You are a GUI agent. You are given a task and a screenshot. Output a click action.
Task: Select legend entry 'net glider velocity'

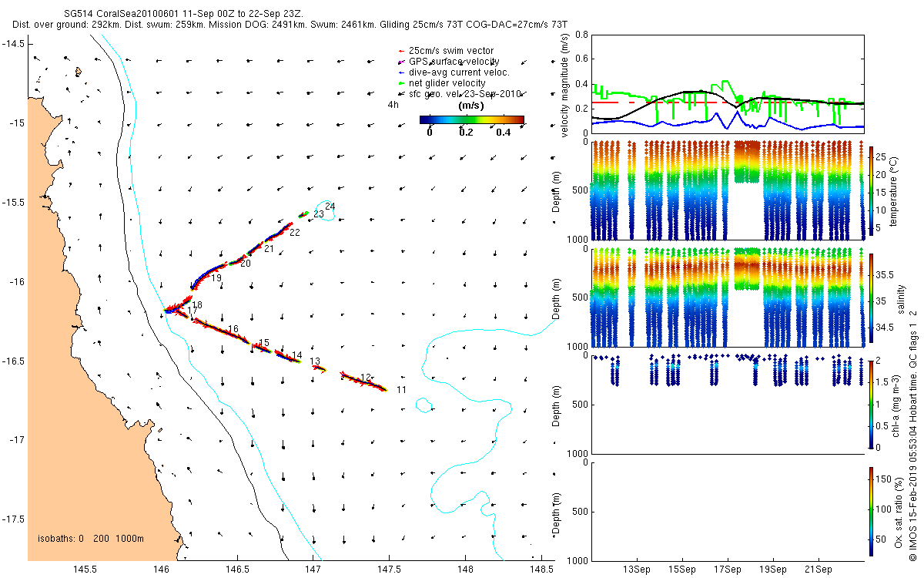pyautogui.click(x=447, y=83)
